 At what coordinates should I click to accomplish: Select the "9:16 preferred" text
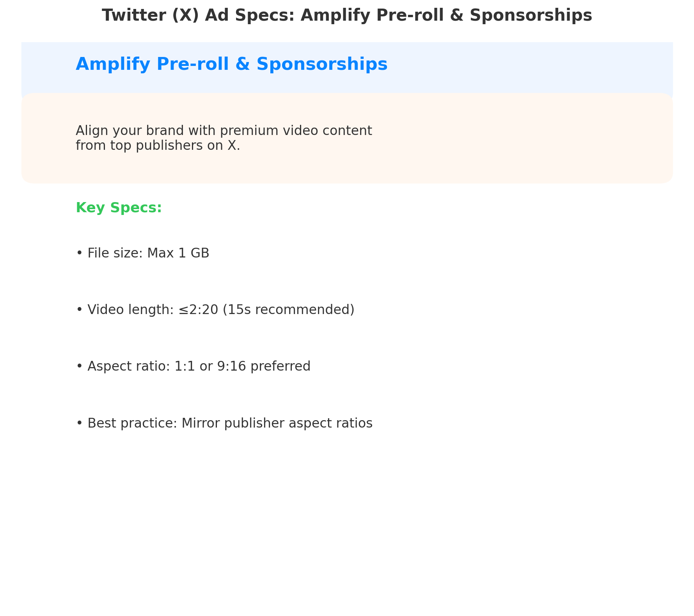(261, 366)
